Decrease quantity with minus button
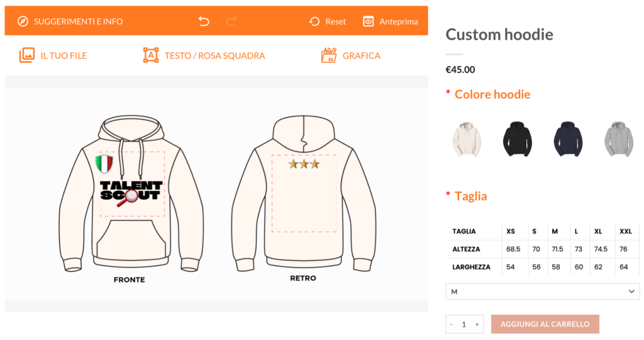 452,324
